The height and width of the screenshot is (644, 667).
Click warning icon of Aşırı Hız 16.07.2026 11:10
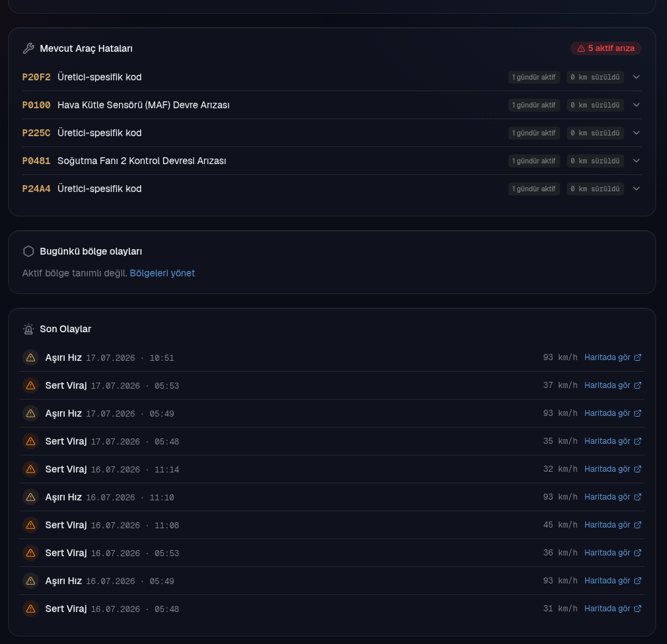[31, 497]
